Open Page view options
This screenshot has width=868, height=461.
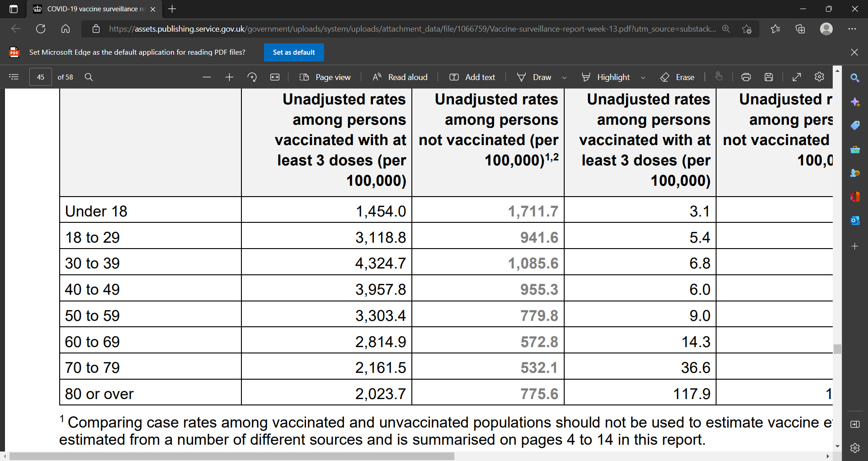point(325,77)
